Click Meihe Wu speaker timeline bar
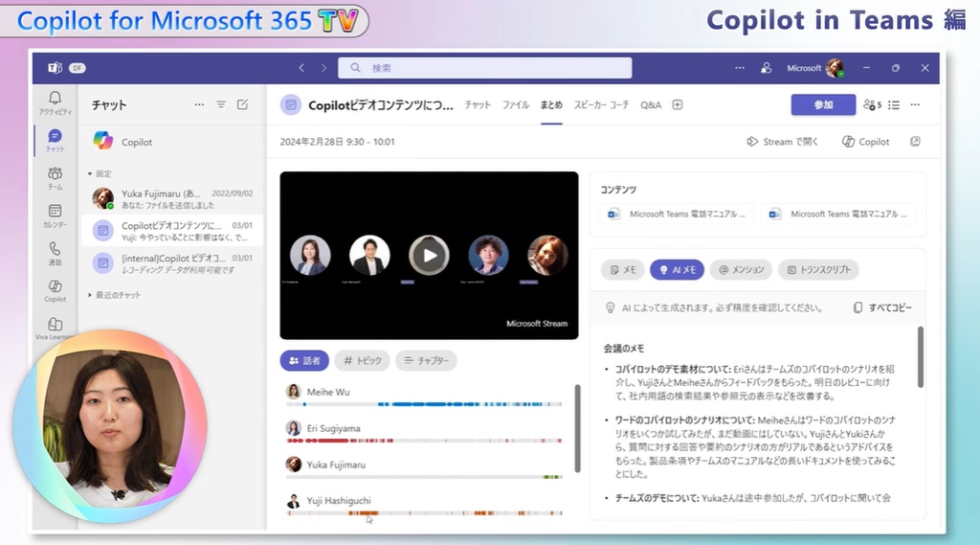Image resolution: width=980 pixels, height=545 pixels. [x=424, y=404]
